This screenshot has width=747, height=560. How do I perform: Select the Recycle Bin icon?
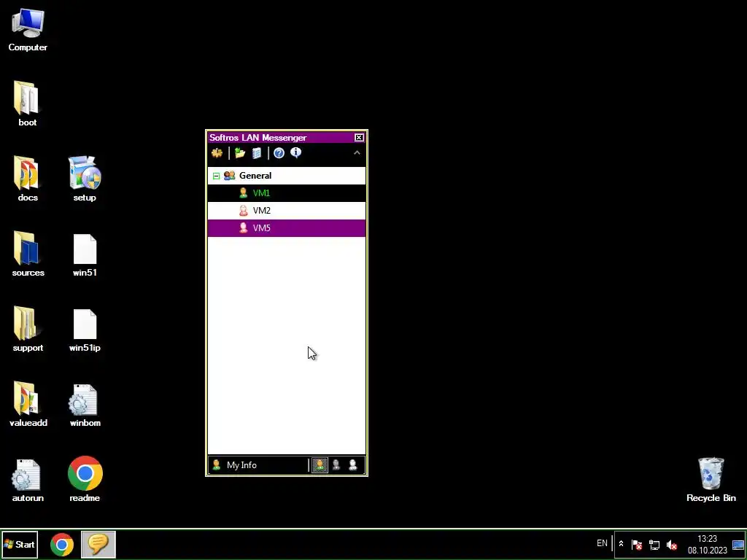click(711, 479)
